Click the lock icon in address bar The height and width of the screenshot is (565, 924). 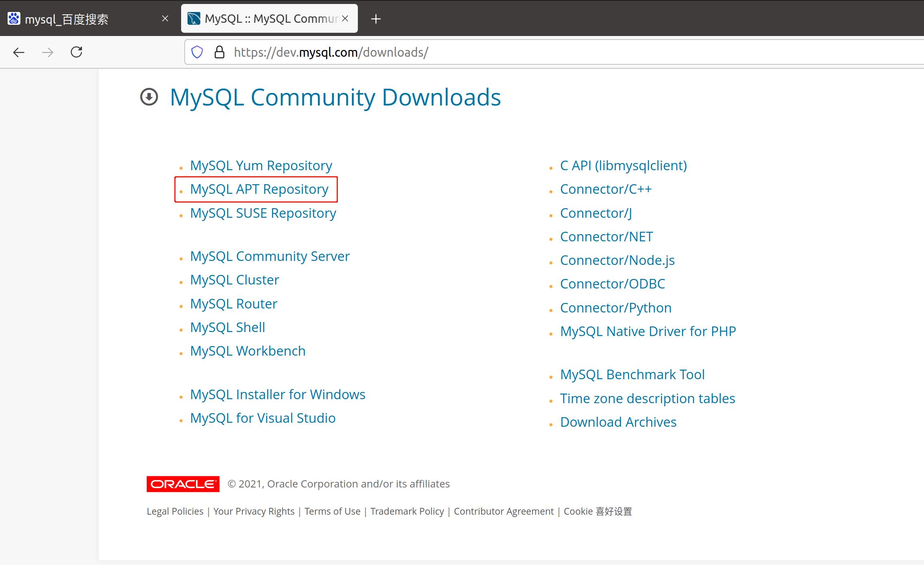[x=220, y=52]
